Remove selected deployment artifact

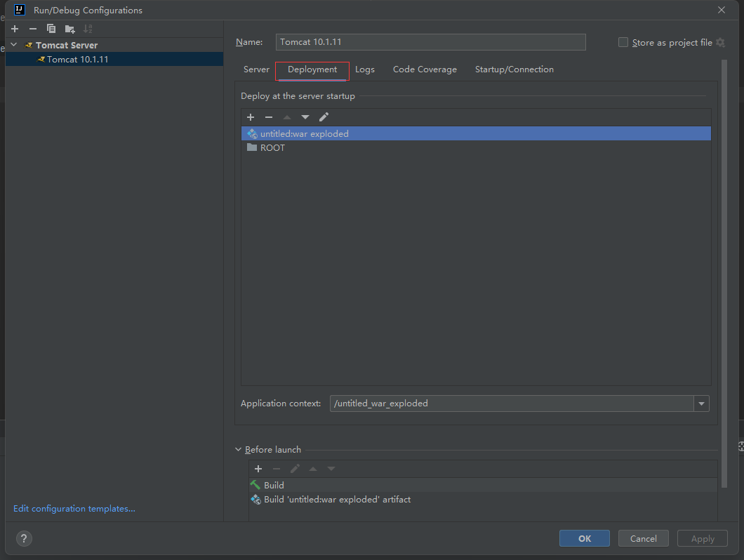268,117
